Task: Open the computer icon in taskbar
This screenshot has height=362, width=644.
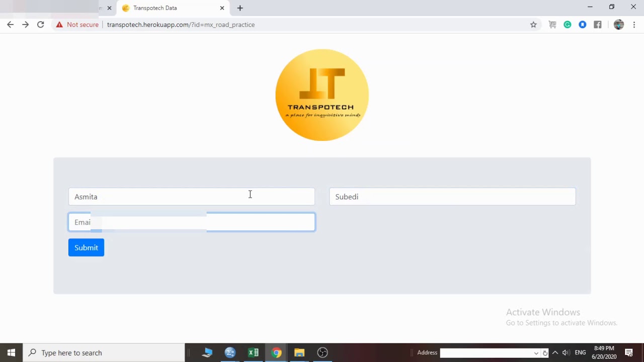Action: (x=207, y=352)
